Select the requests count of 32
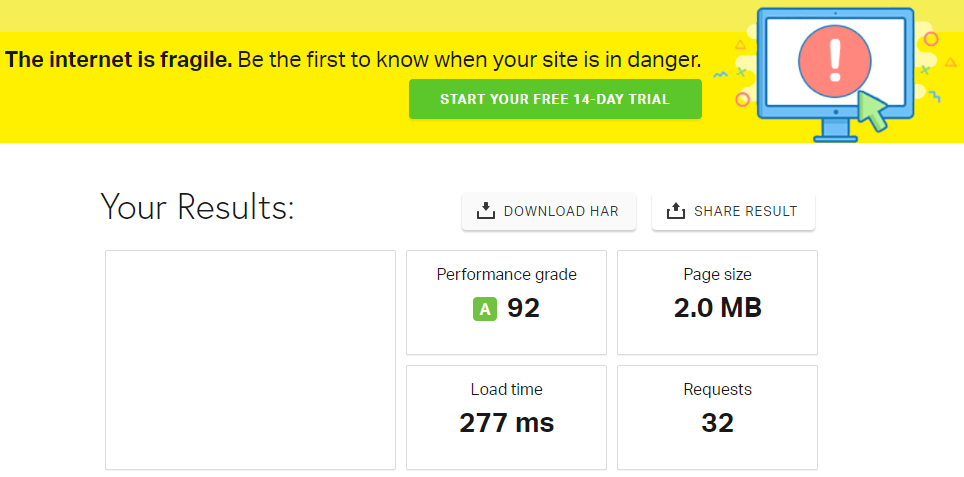Viewport: 964px width, 477px height. pyautogui.click(x=717, y=423)
